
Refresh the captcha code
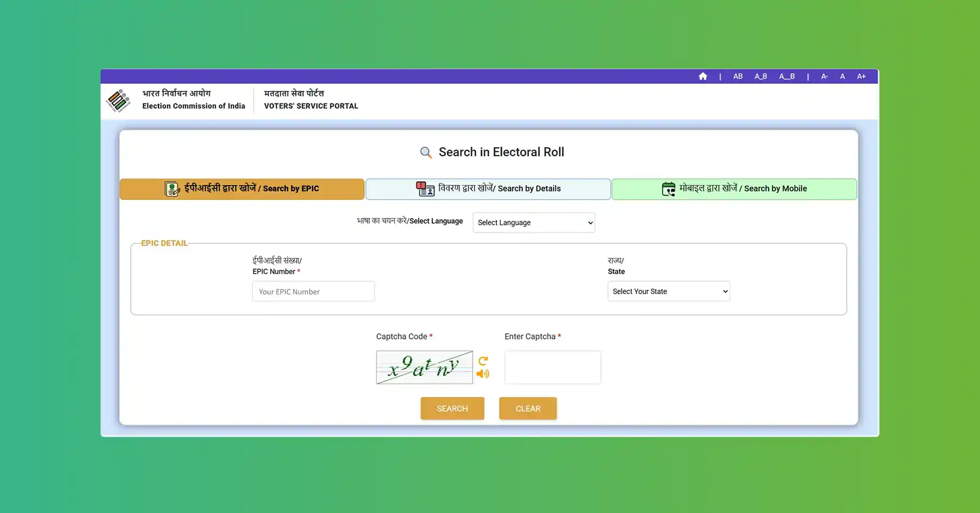pos(483,361)
